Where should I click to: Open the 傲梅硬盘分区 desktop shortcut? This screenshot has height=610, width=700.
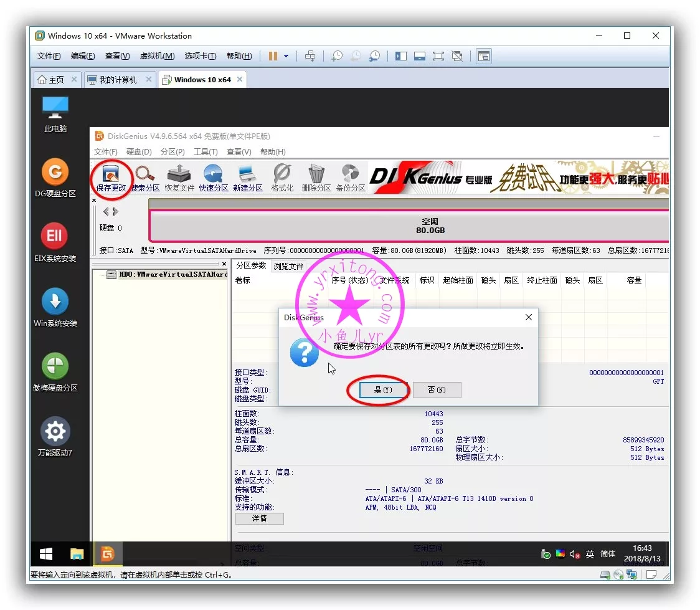pyautogui.click(x=55, y=373)
